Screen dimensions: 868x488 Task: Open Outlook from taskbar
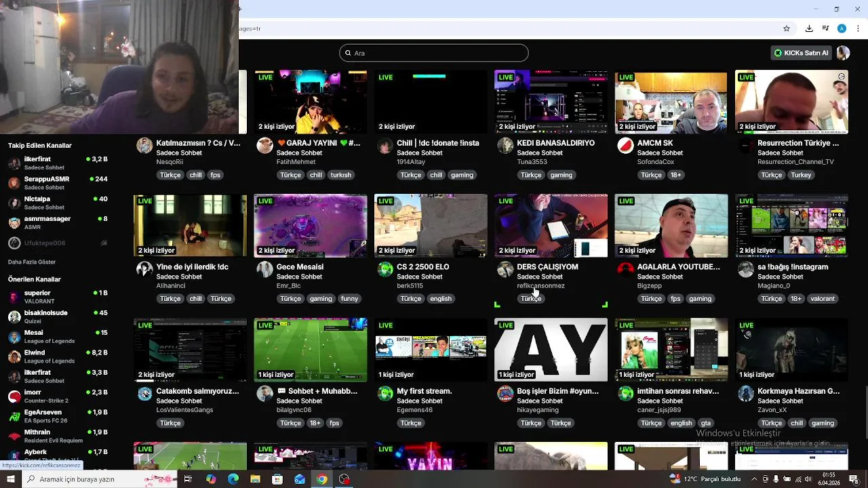click(x=300, y=479)
